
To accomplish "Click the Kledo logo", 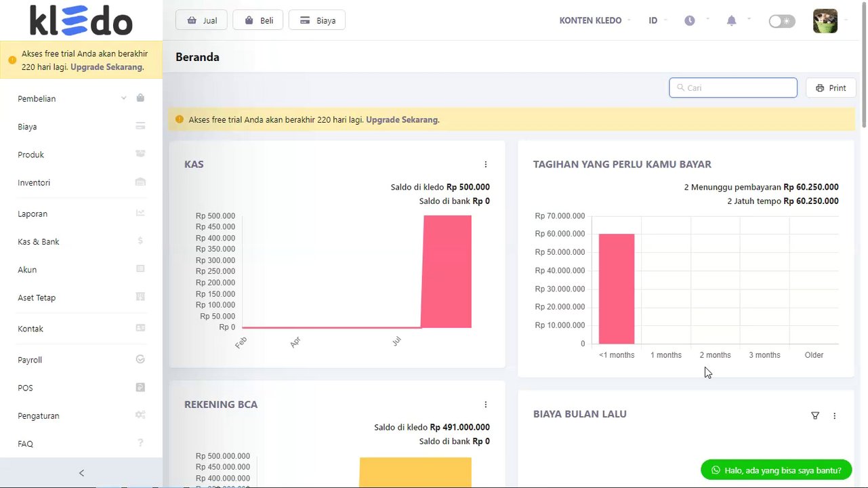I will click(81, 20).
